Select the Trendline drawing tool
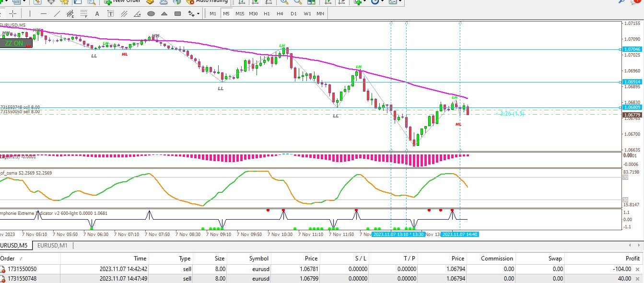The width and height of the screenshot is (644, 283). pos(58,13)
